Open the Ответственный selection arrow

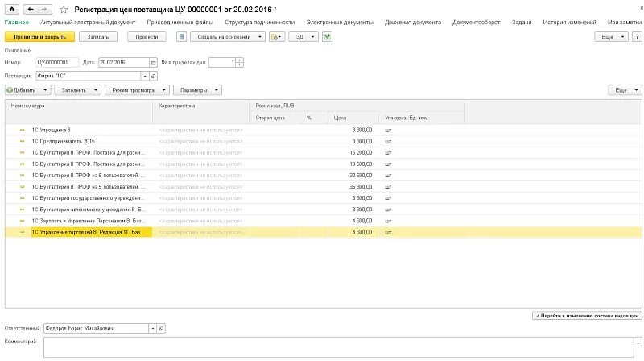tap(153, 329)
